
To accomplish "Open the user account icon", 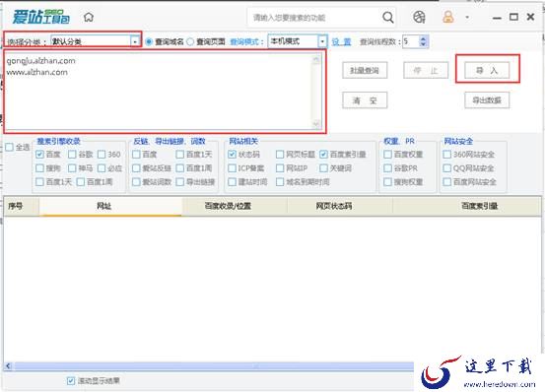I will pyautogui.click(x=448, y=17).
